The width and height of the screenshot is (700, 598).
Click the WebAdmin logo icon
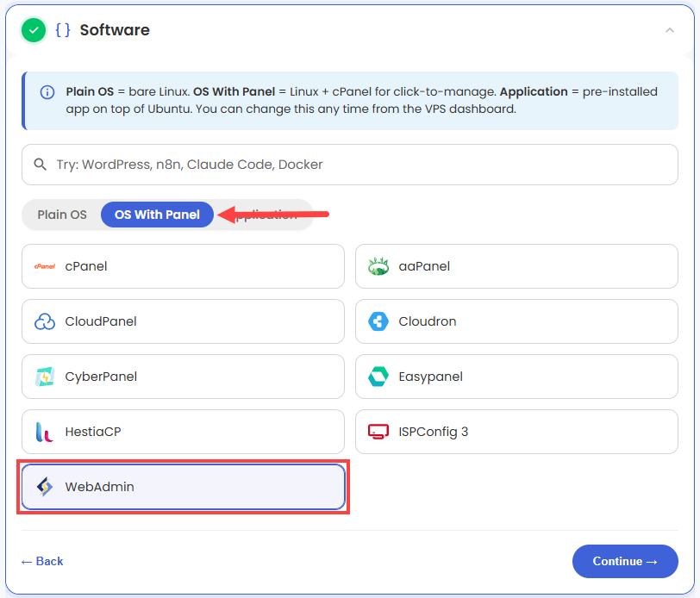point(45,487)
